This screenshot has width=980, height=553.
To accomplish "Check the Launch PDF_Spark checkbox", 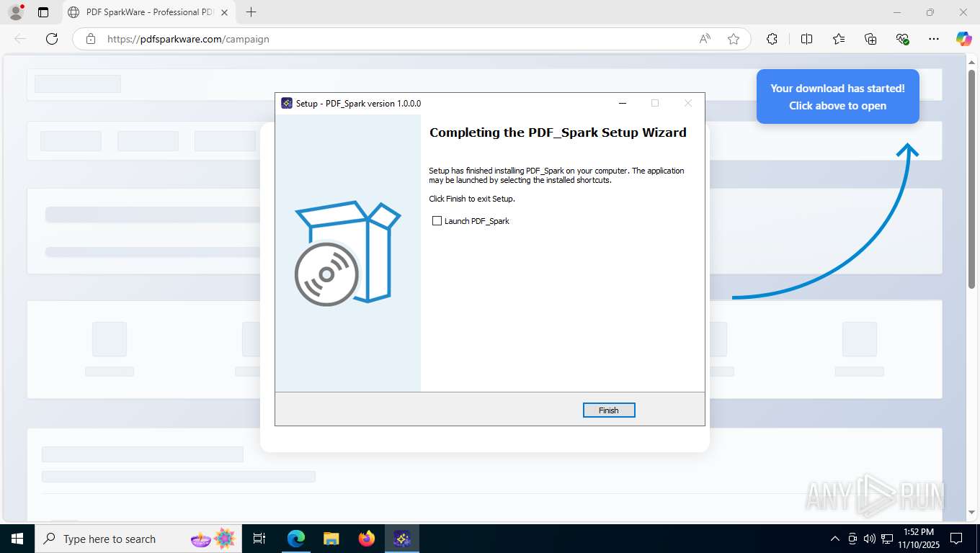I will pos(437,221).
